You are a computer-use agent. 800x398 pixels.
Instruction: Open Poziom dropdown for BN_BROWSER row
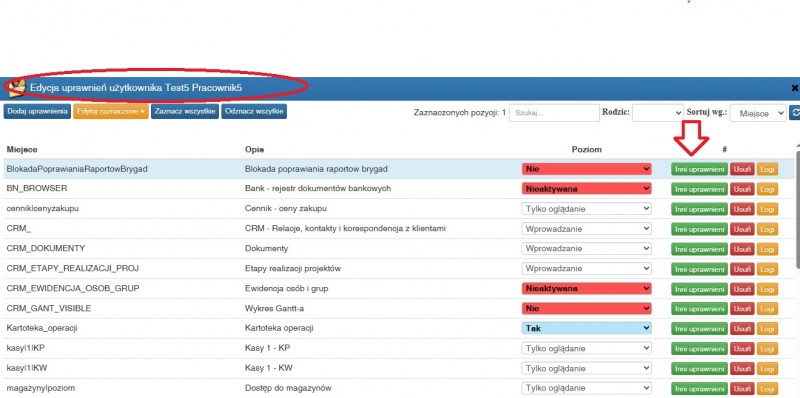click(x=587, y=189)
